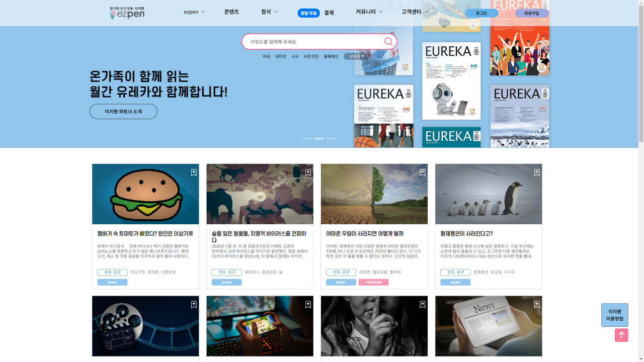This screenshot has width=644, height=362.
Task: Bookmark the Amazon rainforest article
Action: point(423,172)
